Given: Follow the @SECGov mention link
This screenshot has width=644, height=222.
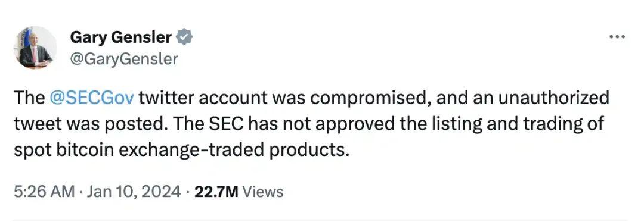Looking at the screenshot, I should pos(91,98).
